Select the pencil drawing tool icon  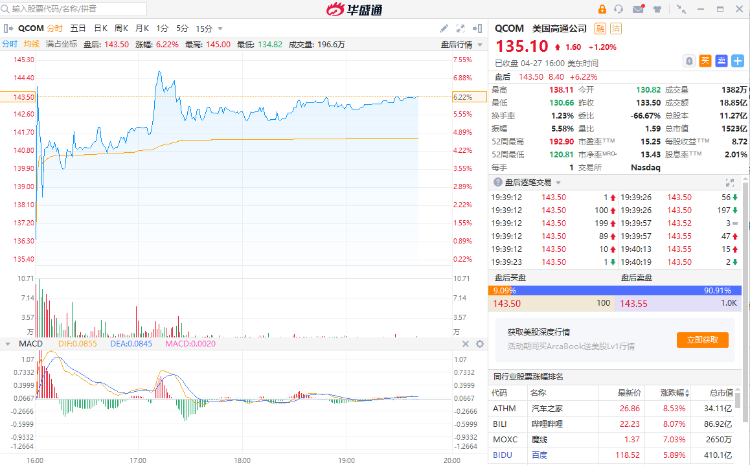coord(444,29)
